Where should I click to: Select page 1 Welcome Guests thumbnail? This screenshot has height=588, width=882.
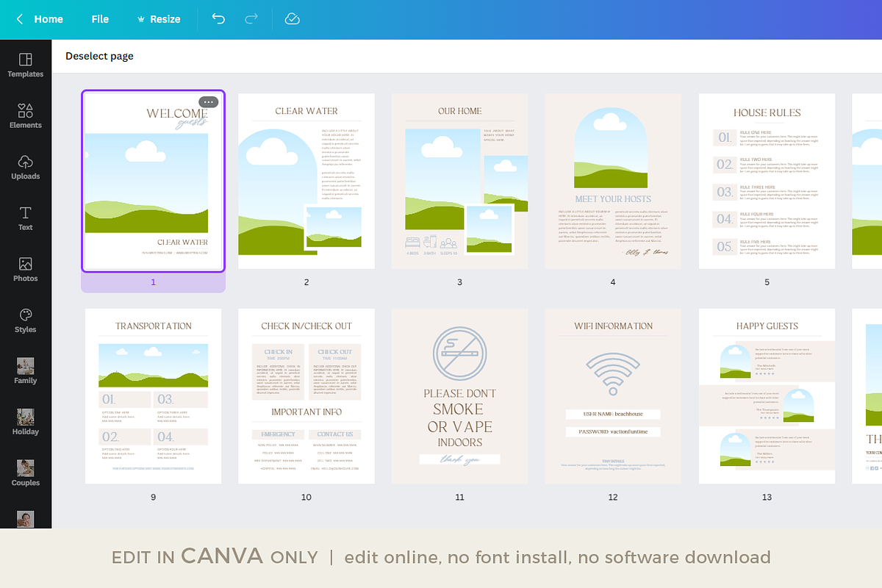click(153, 181)
